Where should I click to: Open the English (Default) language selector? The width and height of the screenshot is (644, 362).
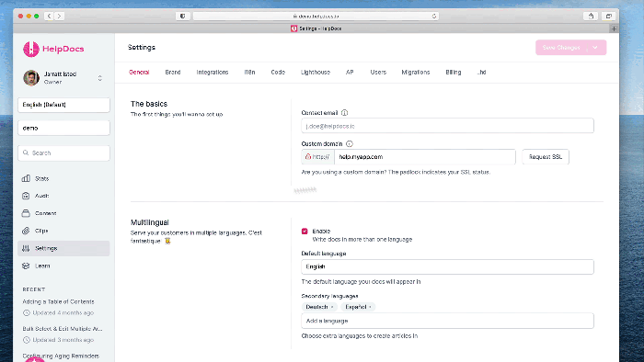click(x=63, y=105)
